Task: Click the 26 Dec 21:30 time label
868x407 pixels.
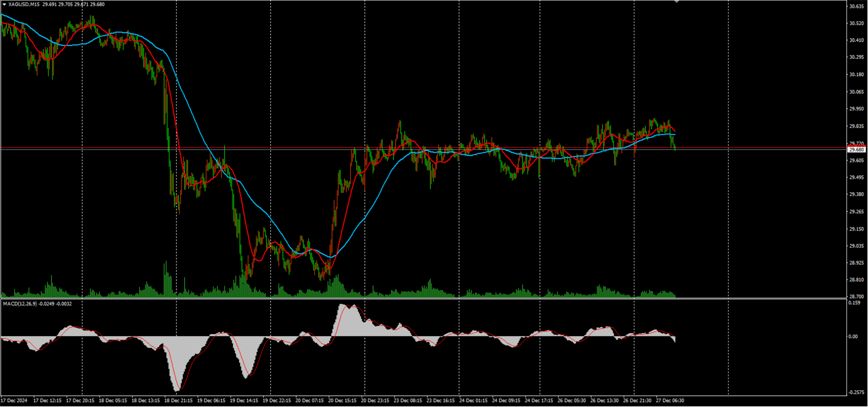Action: click(x=637, y=401)
